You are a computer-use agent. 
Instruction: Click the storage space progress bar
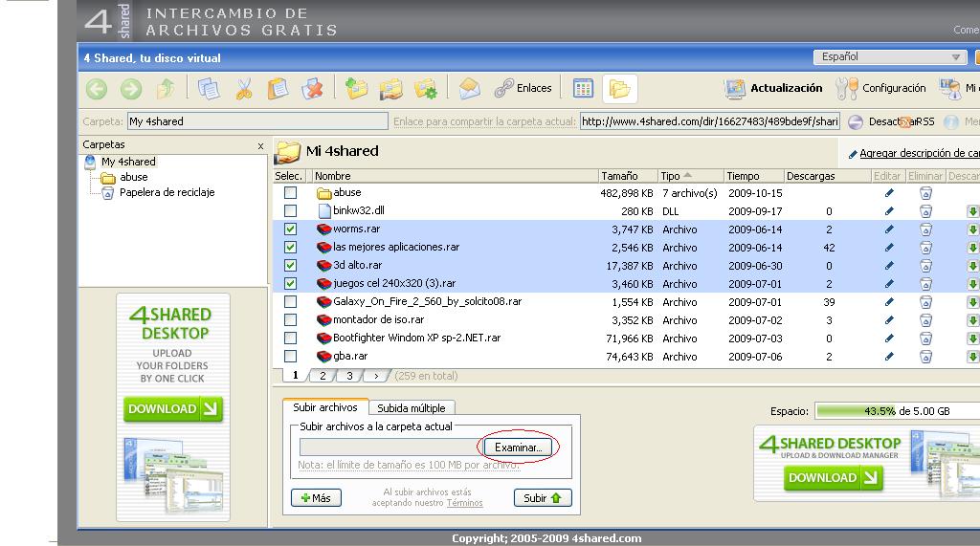pos(898,411)
